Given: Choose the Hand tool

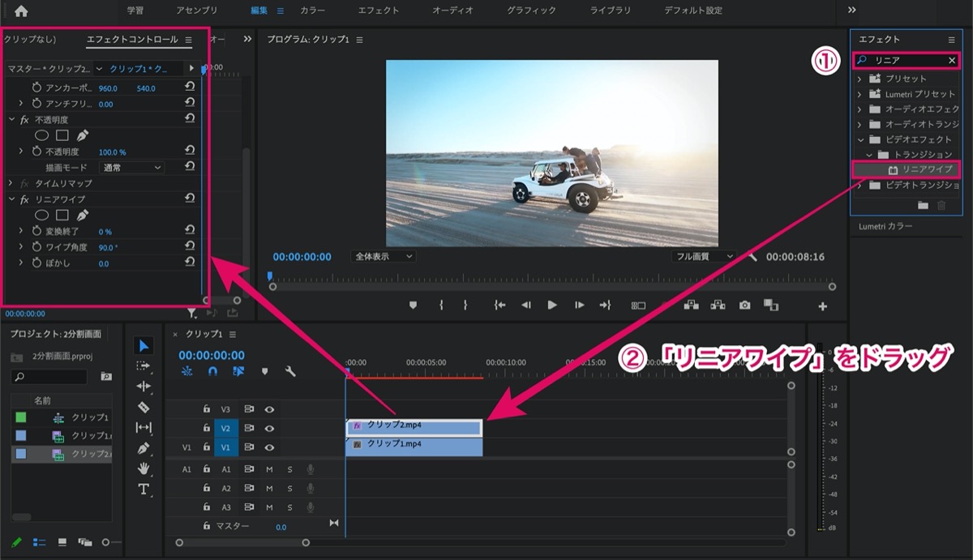Looking at the screenshot, I should pyautogui.click(x=144, y=468).
